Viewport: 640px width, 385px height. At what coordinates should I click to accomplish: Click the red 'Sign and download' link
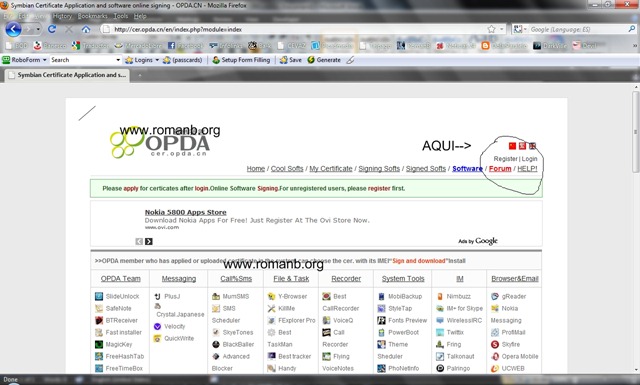[x=418, y=261]
